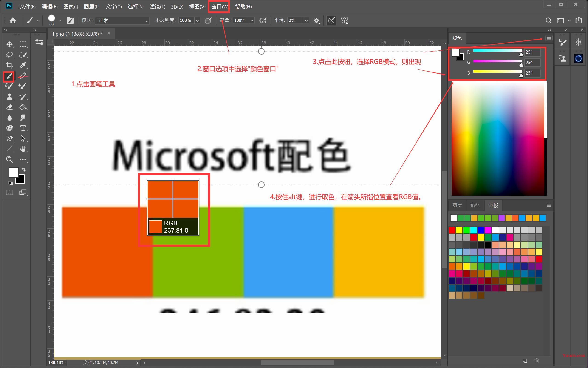The height and width of the screenshot is (368, 588).
Task: Open the blending mode dropdown 正常
Action: pyautogui.click(x=122, y=21)
